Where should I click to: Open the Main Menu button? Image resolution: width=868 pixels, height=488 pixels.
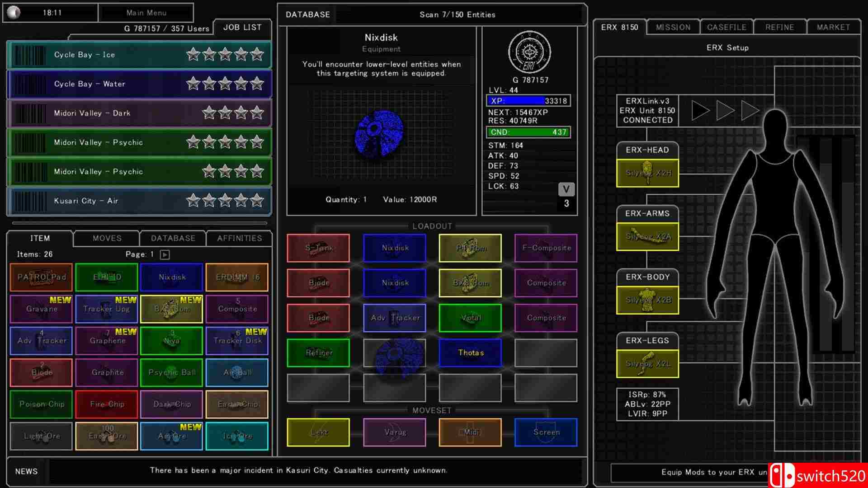(x=146, y=13)
